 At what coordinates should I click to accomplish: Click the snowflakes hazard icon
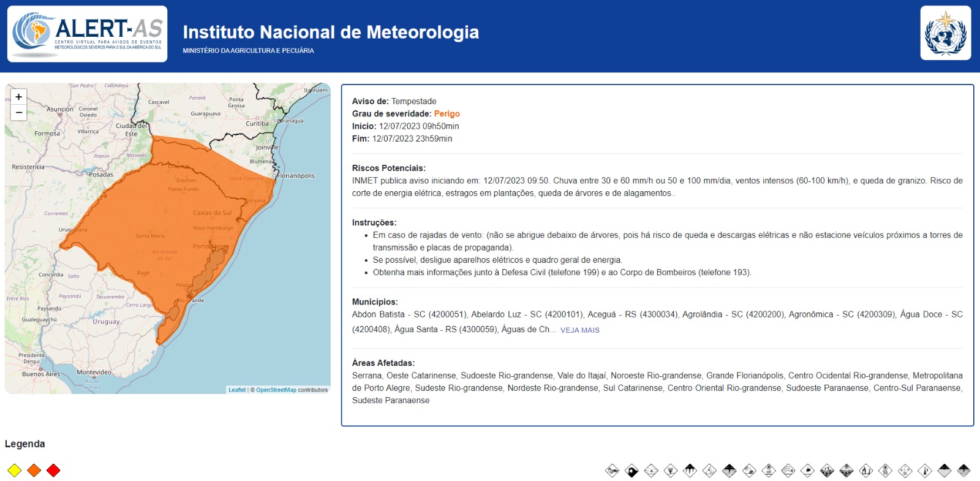[905, 471]
